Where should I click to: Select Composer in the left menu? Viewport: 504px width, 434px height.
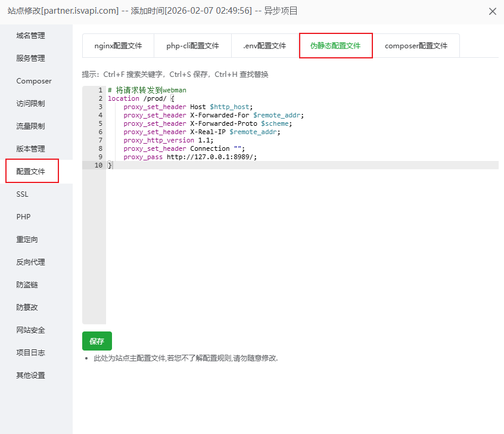(x=34, y=81)
